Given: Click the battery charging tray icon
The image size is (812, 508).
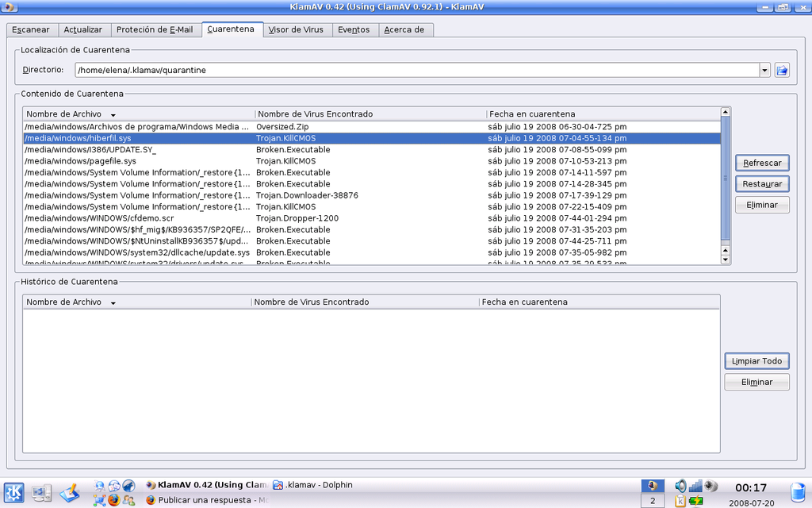Looking at the screenshot, I should click(x=696, y=501).
